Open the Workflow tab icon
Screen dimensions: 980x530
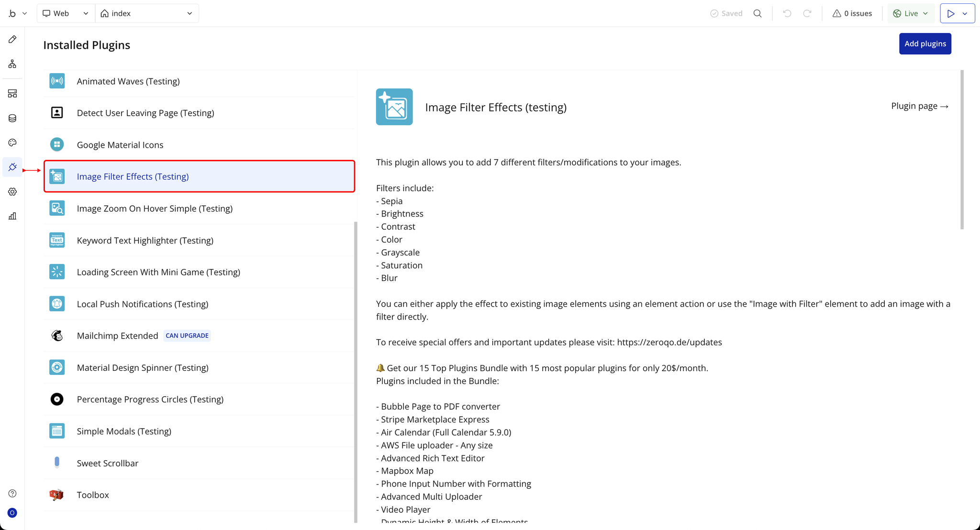12,64
